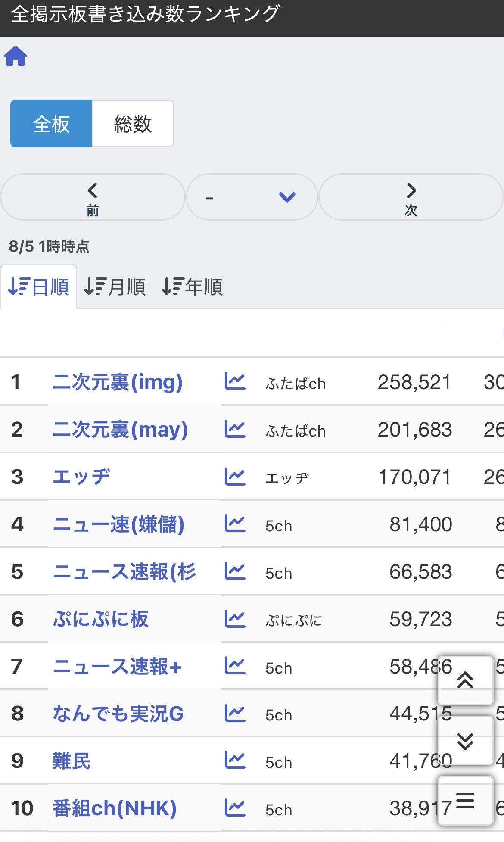Sort by the 日順 tab
504x842 pixels.
click(x=39, y=287)
